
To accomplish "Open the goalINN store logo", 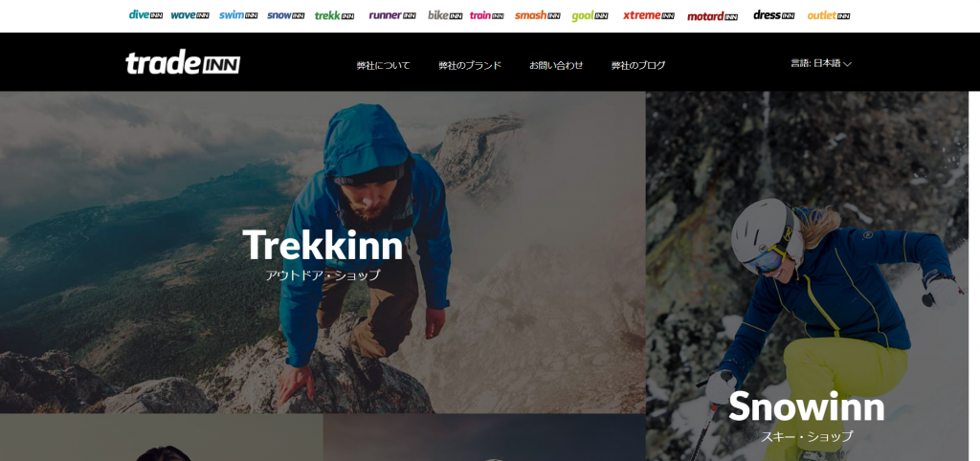I will 590,15.
